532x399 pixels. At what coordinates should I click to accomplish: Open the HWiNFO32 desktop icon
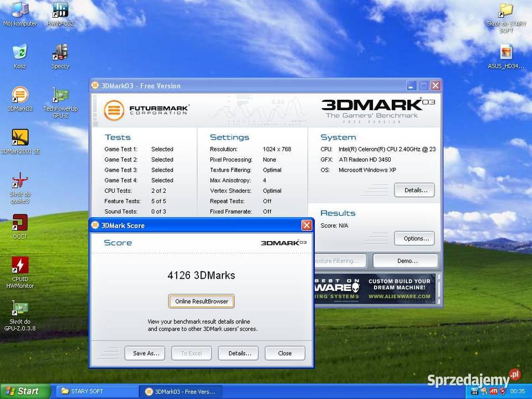tap(60, 11)
